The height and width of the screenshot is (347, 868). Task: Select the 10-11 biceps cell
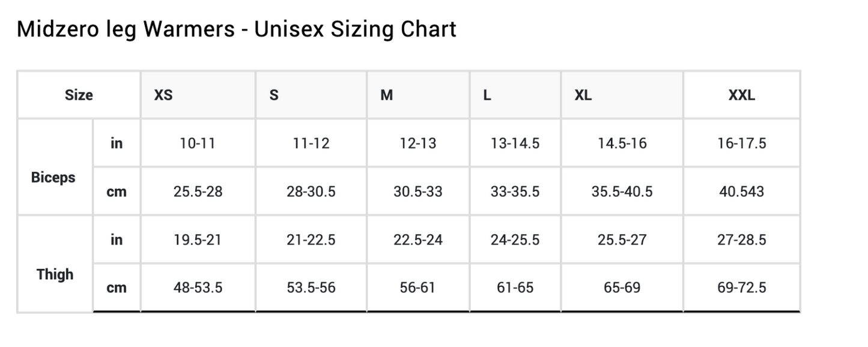click(x=198, y=143)
